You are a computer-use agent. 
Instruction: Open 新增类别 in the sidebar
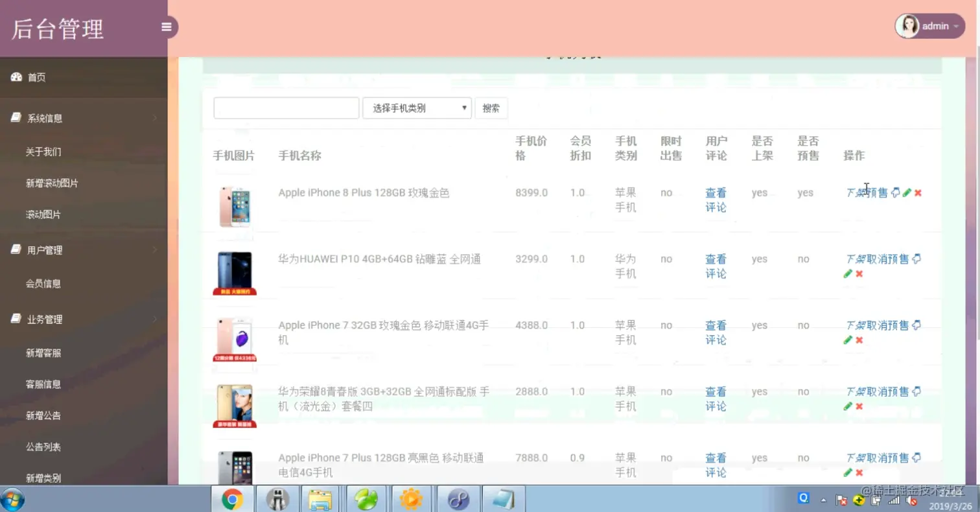pos(43,478)
